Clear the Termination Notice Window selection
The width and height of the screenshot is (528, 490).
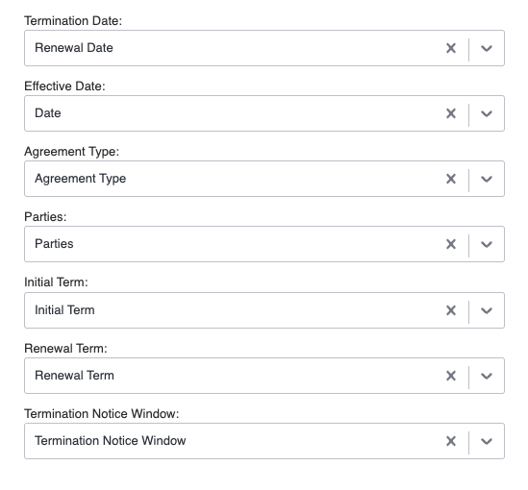(x=451, y=441)
